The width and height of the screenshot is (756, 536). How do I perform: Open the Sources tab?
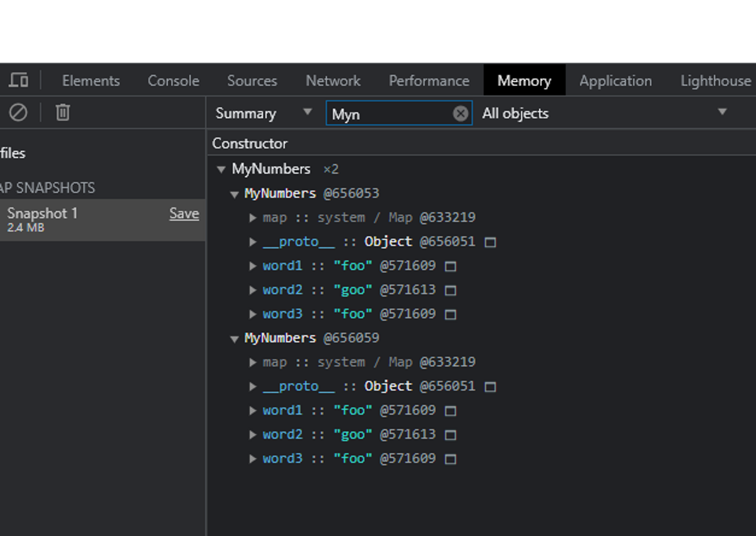click(x=252, y=81)
